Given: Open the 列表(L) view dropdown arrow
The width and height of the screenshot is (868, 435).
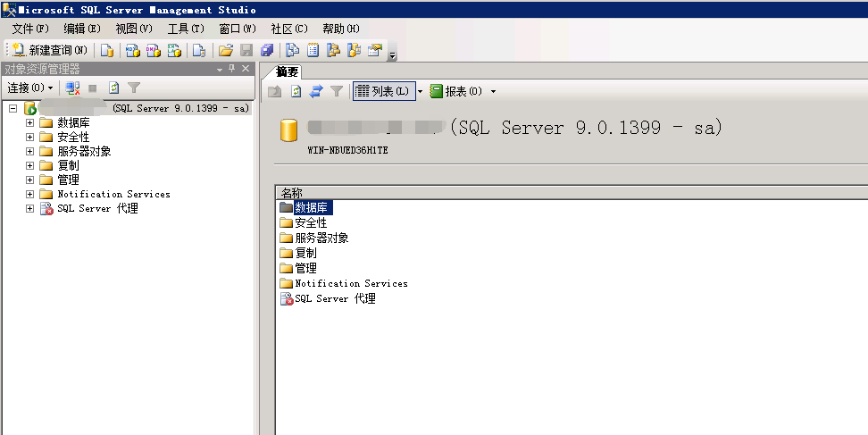Looking at the screenshot, I should [420, 91].
